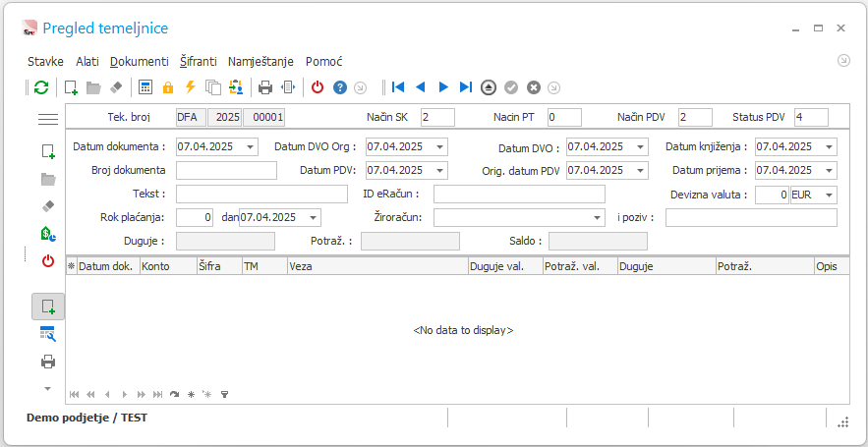Click the Šifra column header
This screenshot has width=868, height=447.
point(219,266)
